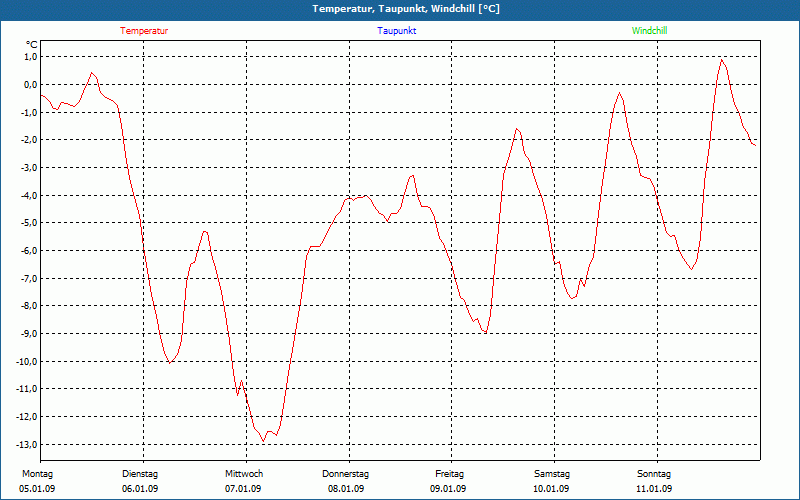
Task: Click the curve's highest peak on Sonntag
Action: pos(721,60)
